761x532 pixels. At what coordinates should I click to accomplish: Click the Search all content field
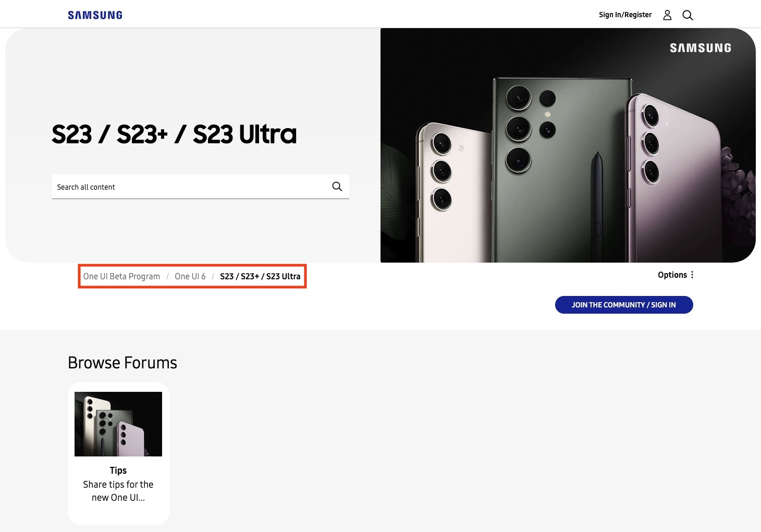tap(190, 187)
